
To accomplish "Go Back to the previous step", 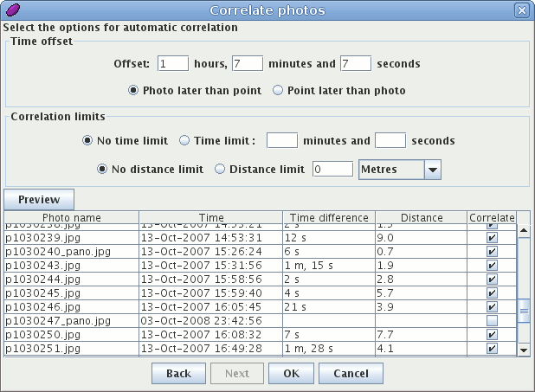I will coord(178,374).
